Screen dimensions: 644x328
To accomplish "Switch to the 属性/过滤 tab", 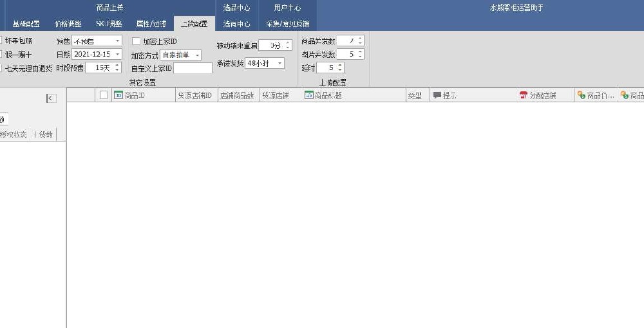I will tap(151, 24).
